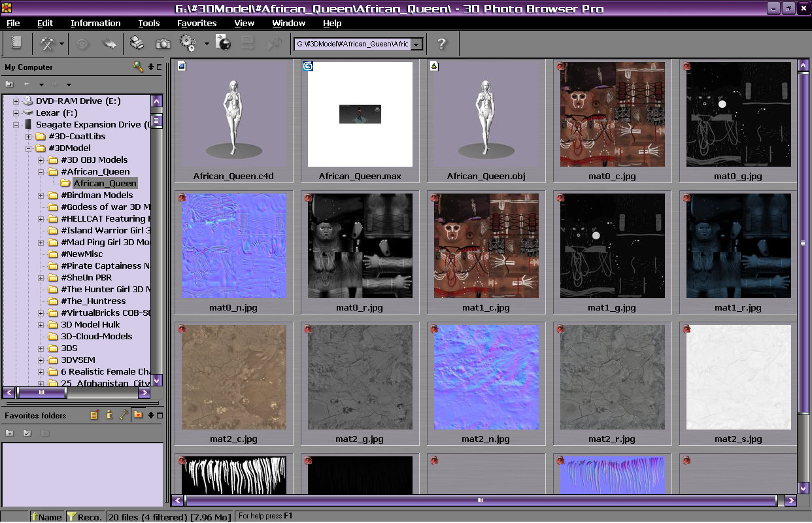The width and height of the screenshot is (812, 523).
Task: Expand the #Birdman Models folder
Action: click(x=41, y=195)
